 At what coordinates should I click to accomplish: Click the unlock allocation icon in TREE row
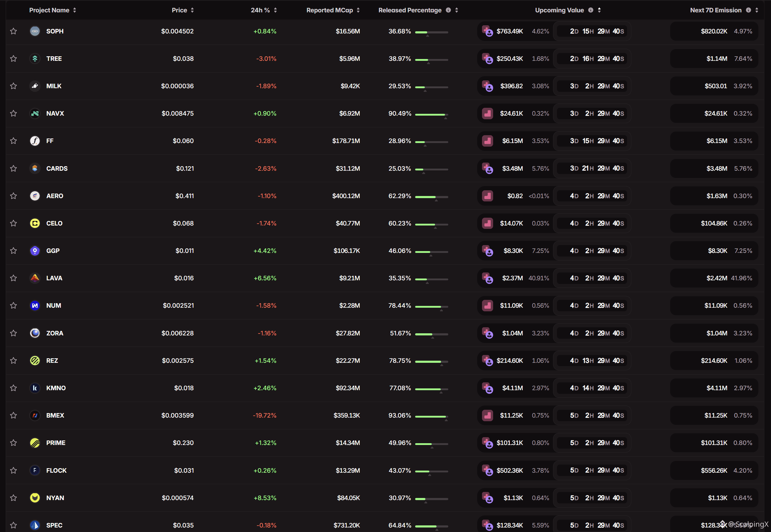(x=487, y=59)
